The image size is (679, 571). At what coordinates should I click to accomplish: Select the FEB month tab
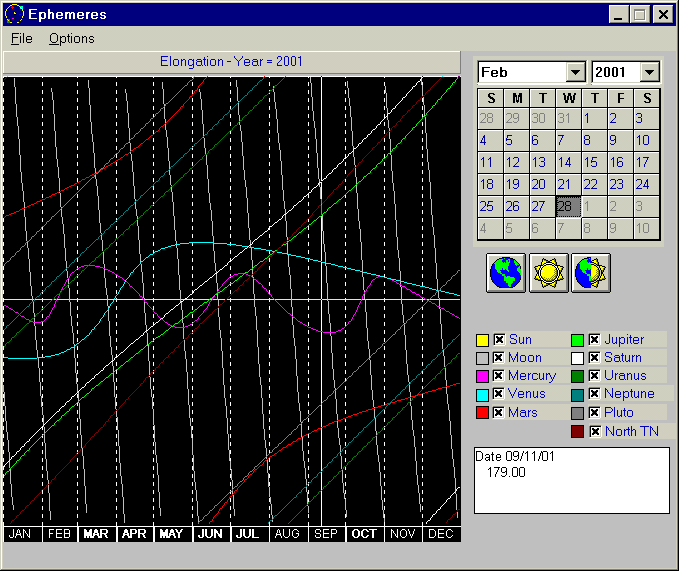coord(59,534)
